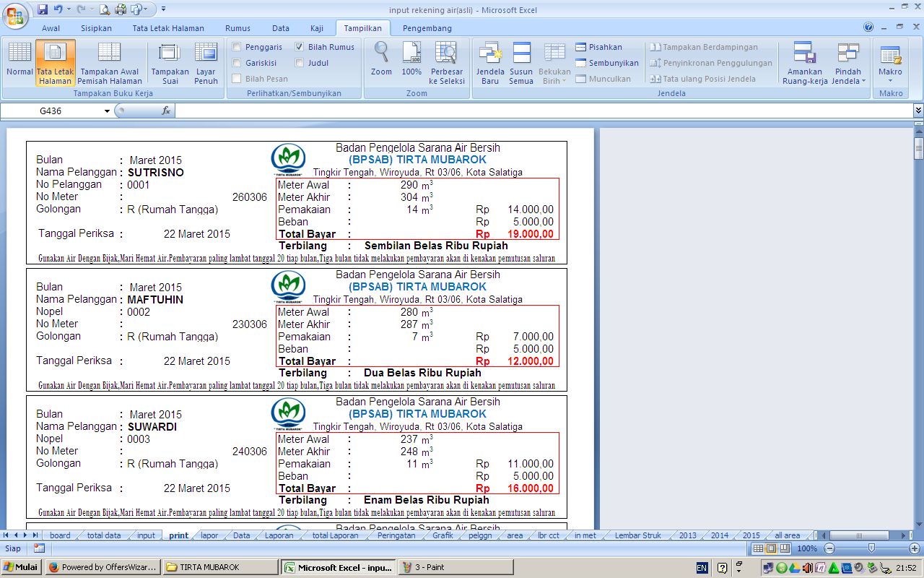The image size is (924, 578).
Task: Save workspace with Amankan Ruang-kerja
Action: [x=804, y=63]
